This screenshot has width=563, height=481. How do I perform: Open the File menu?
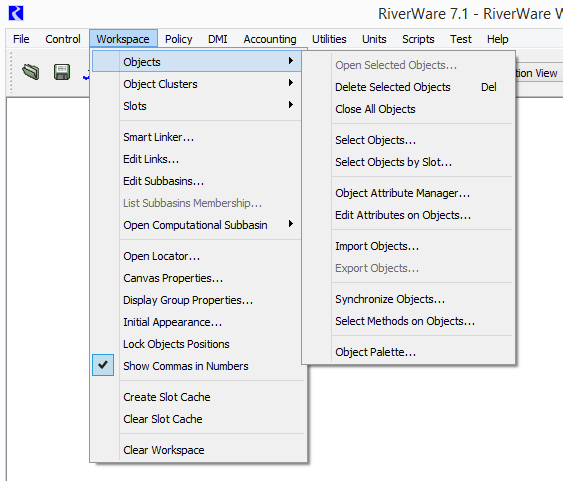click(21, 39)
